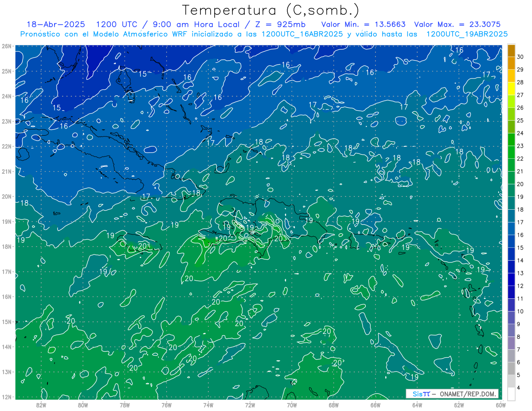Click the '1200UTC_19ABR2025' valid-until time
The image size is (532, 411).
467,34
